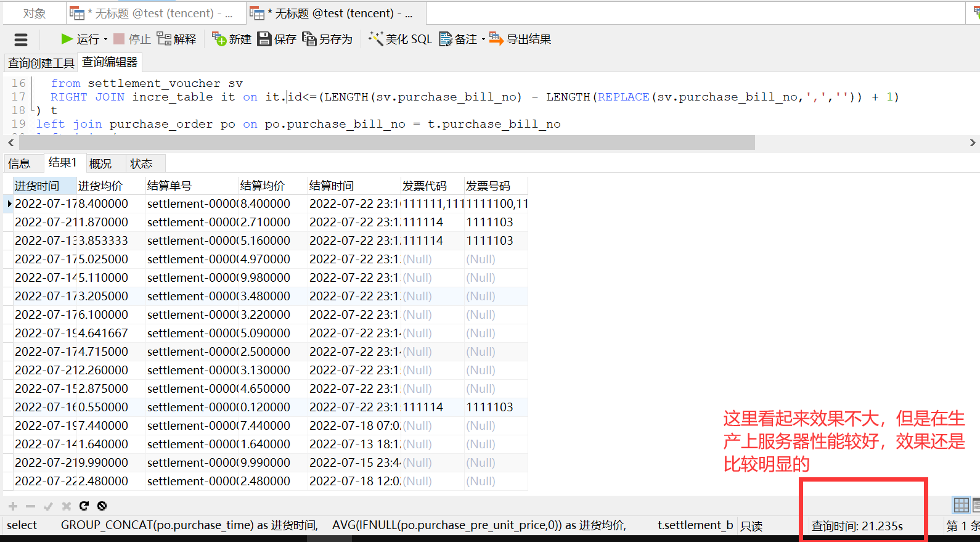Select the cell with value 3.853333

click(x=112, y=240)
